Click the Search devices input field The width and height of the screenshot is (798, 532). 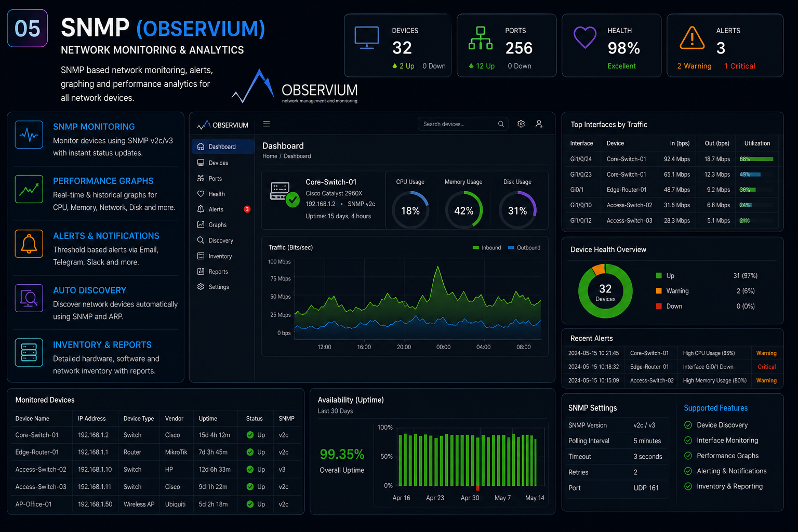tap(463, 124)
